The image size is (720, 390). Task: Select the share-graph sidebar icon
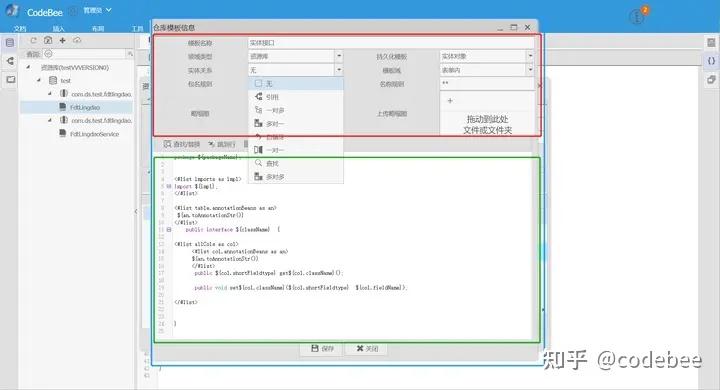[x=10, y=61]
